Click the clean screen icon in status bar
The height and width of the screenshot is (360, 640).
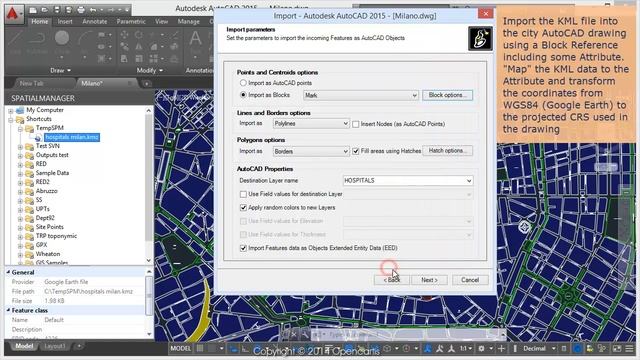[x=617, y=348]
